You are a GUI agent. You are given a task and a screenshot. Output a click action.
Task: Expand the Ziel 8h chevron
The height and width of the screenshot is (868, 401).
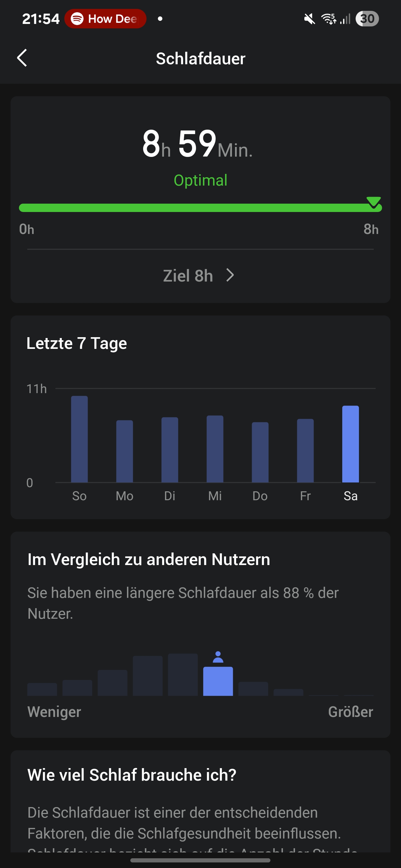click(x=230, y=275)
